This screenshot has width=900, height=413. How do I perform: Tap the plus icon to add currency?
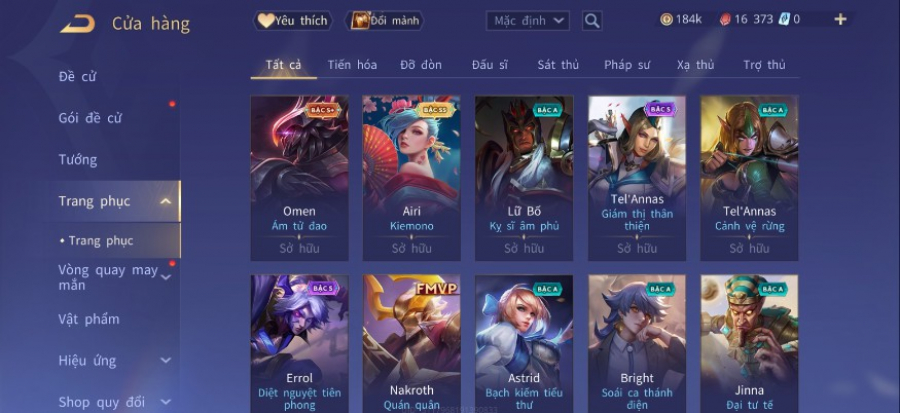840,20
